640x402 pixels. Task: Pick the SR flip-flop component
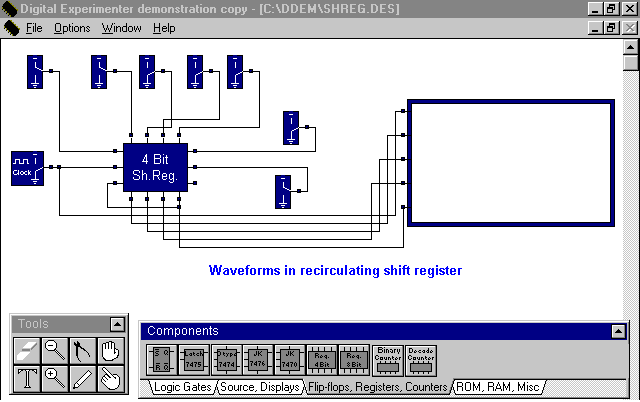click(x=162, y=358)
